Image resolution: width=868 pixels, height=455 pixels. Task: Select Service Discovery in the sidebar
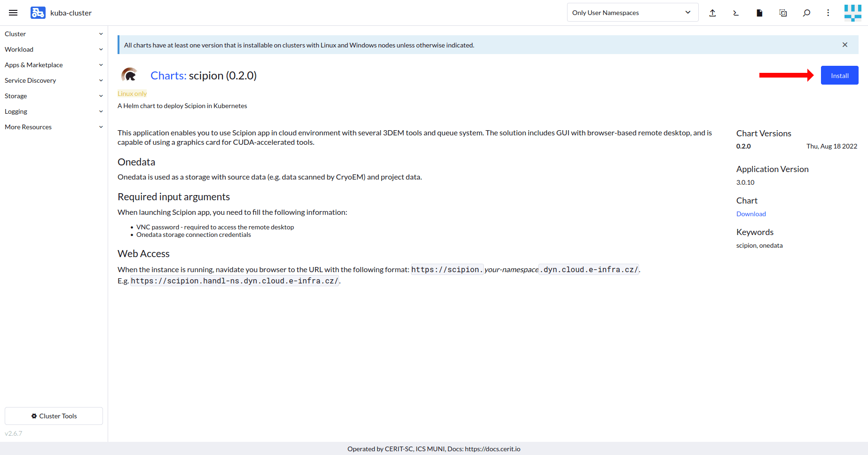point(30,80)
